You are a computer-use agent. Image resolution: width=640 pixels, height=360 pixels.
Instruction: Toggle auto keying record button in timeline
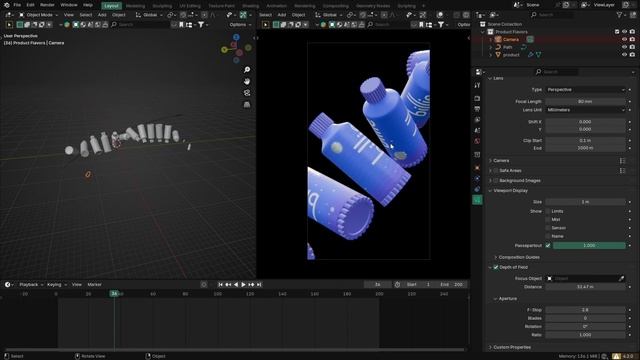pyautogui.click(x=204, y=284)
